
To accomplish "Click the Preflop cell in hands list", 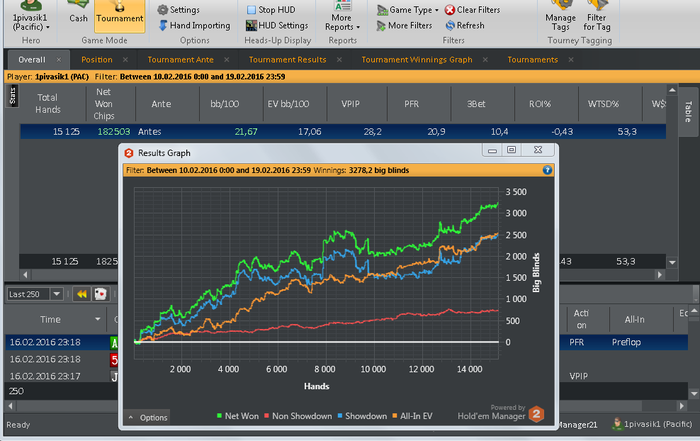I will coord(626,342).
